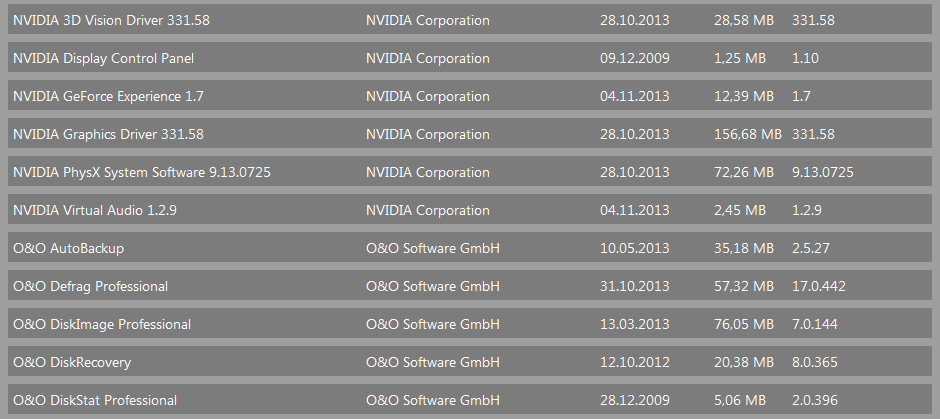This screenshot has width=940, height=419.
Task: Click install date 12.10.2012
Action: pos(634,362)
